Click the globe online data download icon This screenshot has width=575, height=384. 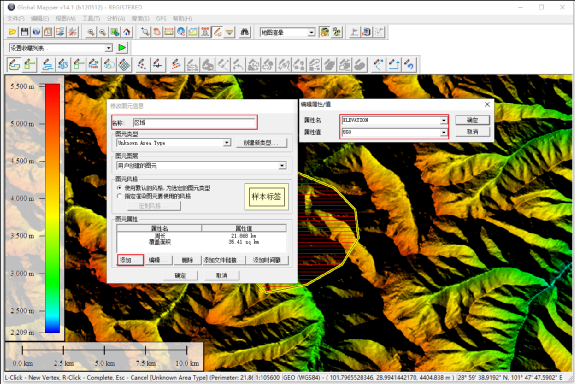pyautogui.click(x=36, y=32)
